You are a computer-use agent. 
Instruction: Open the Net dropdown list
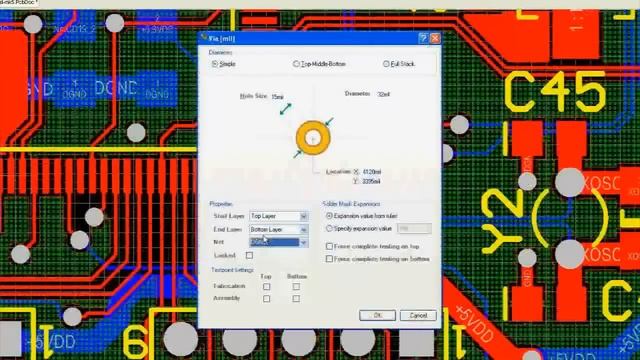click(303, 242)
